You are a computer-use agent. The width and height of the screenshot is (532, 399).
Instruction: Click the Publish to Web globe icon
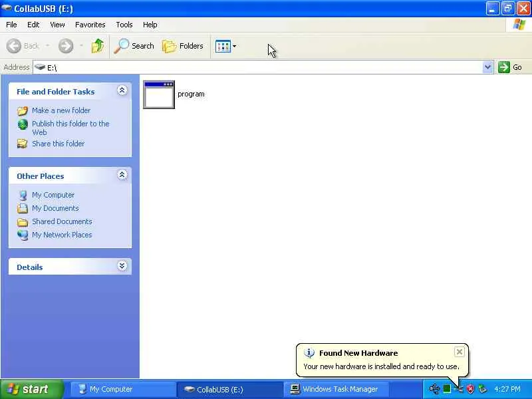coord(23,124)
